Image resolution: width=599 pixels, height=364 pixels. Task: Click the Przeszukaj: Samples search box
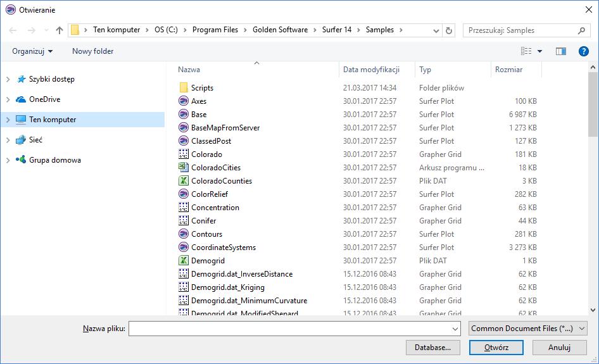(526, 30)
